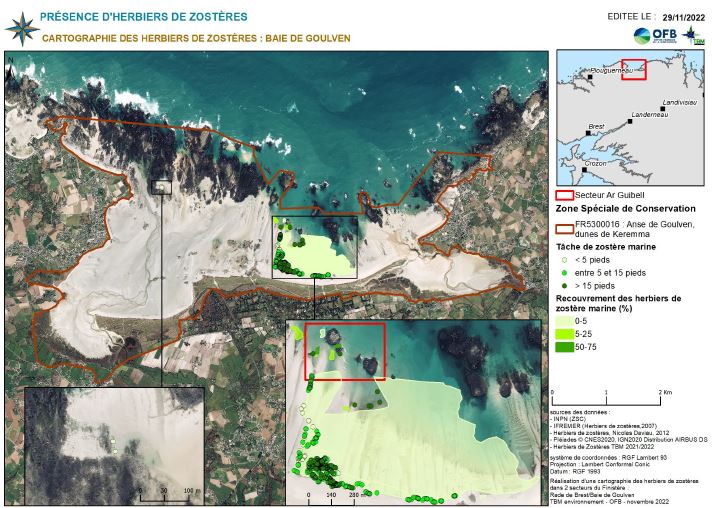This screenshot has width=712, height=508.
Task: Click the 'Baie de Goulven' cartography subtitle
Action: click(x=196, y=38)
